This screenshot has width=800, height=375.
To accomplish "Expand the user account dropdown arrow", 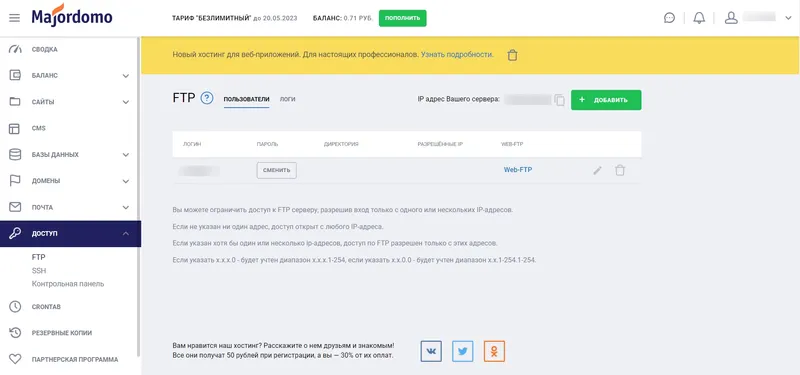I will click(x=787, y=18).
